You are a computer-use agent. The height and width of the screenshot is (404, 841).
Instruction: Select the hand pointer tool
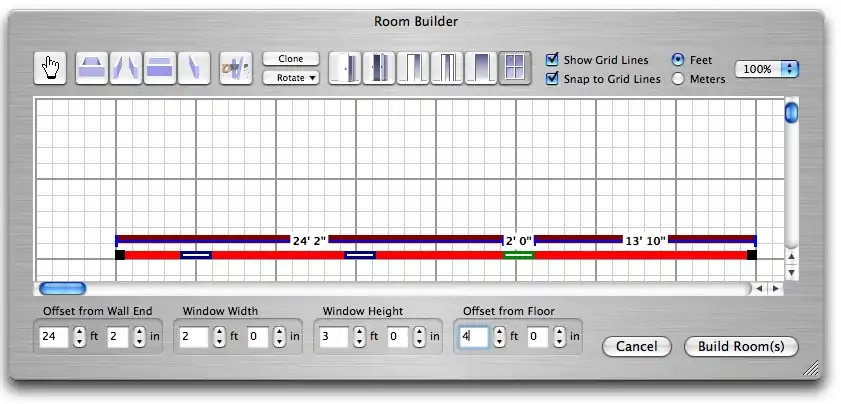coord(49,68)
